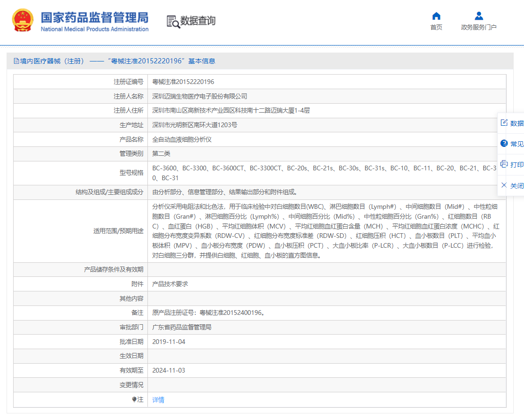This screenshot has height=420, width=524.
Task: Click the 数据 edit icon in side panel
Action: [x=504, y=122]
